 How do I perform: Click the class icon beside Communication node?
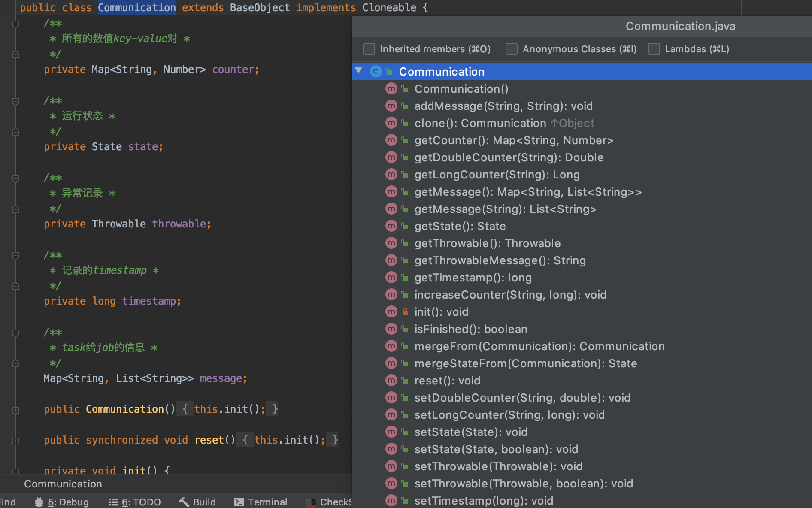click(x=376, y=71)
